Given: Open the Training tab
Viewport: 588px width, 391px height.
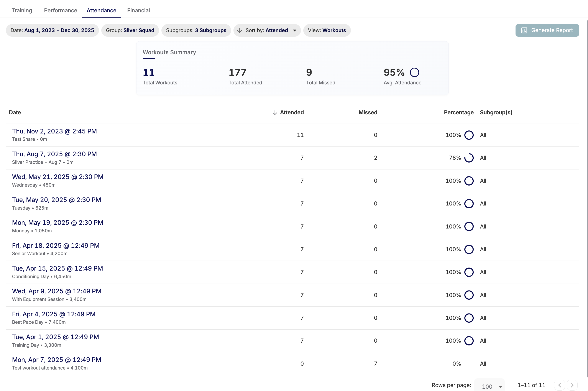Looking at the screenshot, I should click(22, 10).
